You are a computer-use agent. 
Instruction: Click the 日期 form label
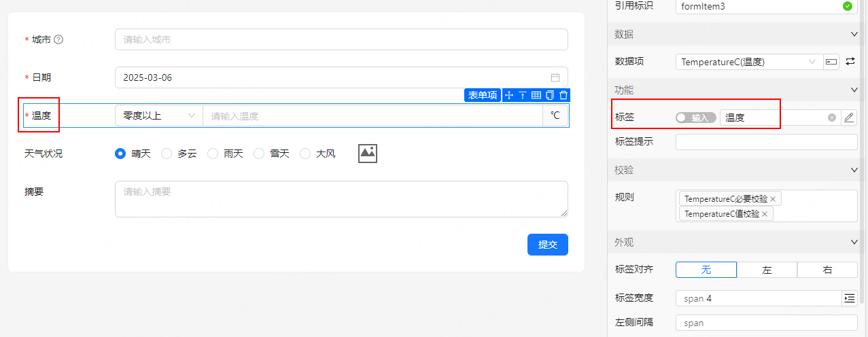(x=41, y=77)
